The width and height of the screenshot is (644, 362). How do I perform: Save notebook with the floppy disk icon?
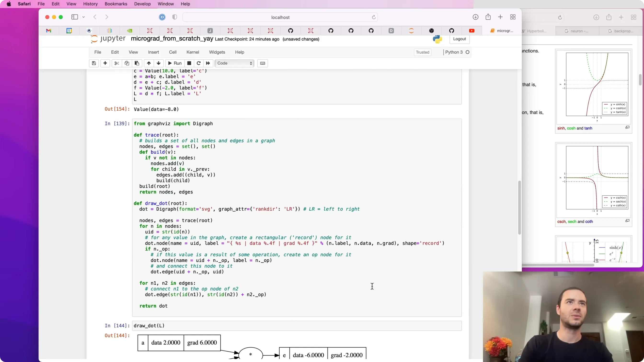(94, 63)
